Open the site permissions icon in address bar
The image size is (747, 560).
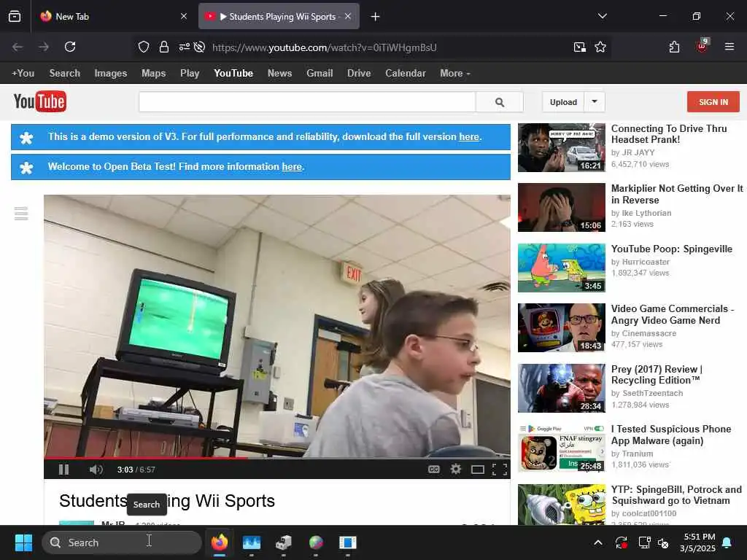coord(184,47)
